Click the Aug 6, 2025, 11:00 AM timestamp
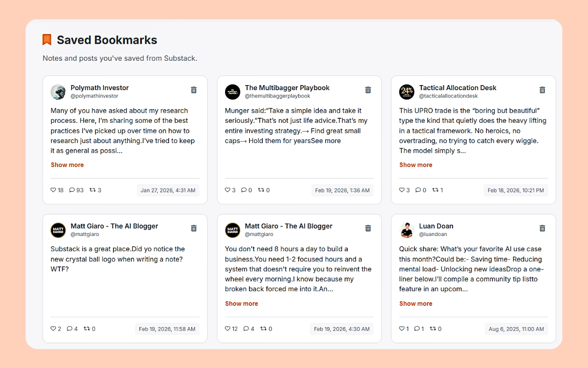Screen dimensions: 588x368 point(516,329)
